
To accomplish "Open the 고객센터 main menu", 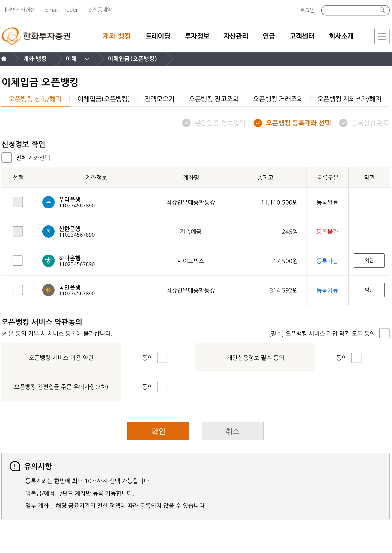I will click(x=302, y=36).
